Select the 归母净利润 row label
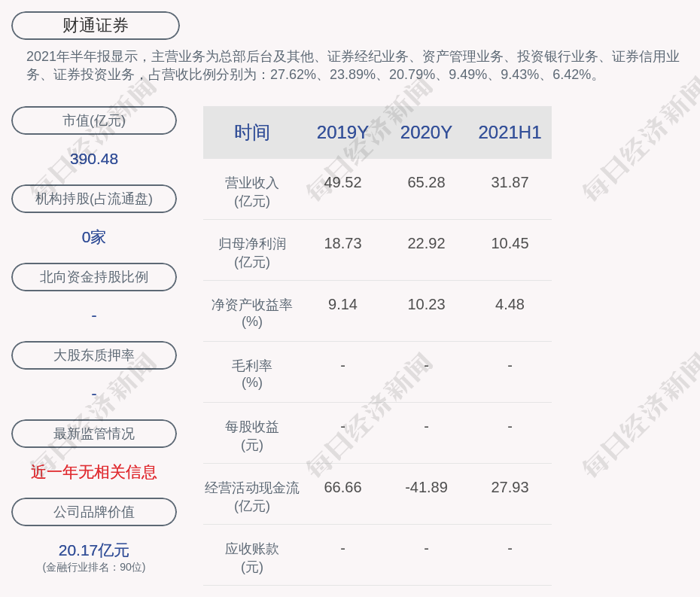This screenshot has width=700, height=597. tap(251, 252)
